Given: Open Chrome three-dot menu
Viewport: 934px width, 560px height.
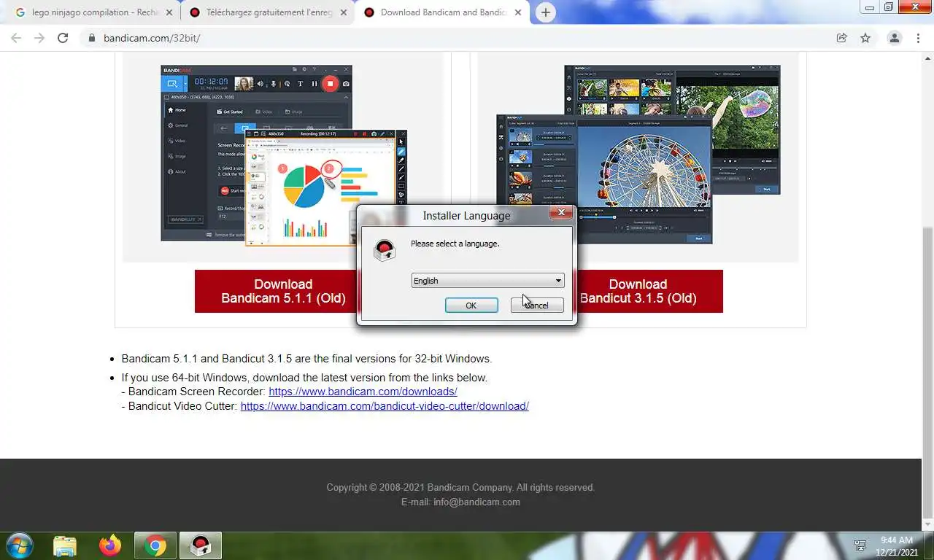Looking at the screenshot, I should point(918,38).
